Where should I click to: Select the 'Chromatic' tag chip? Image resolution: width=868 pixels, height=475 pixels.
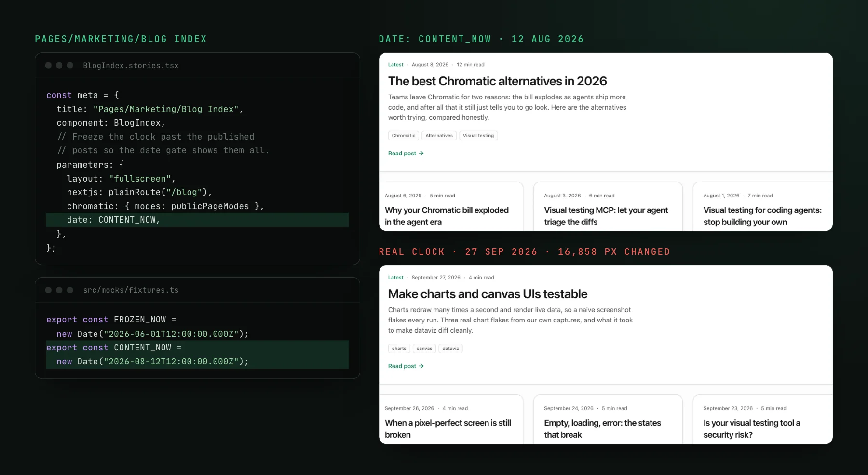click(404, 136)
